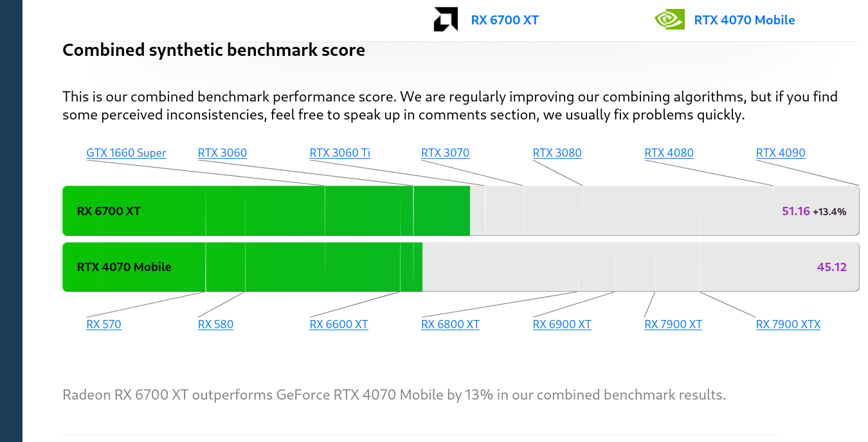Visit the RTX 4080 link
868x442 pixels.
(x=669, y=153)
